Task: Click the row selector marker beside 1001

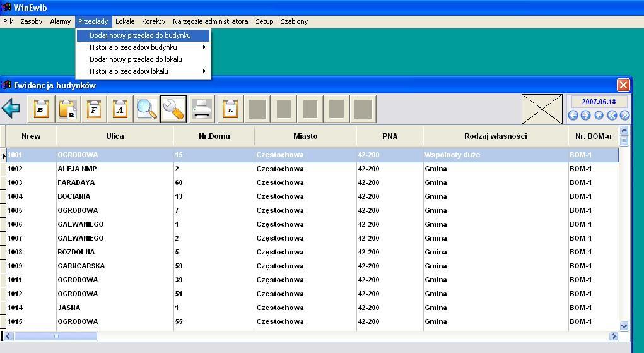Action: [x=3, y=155]
